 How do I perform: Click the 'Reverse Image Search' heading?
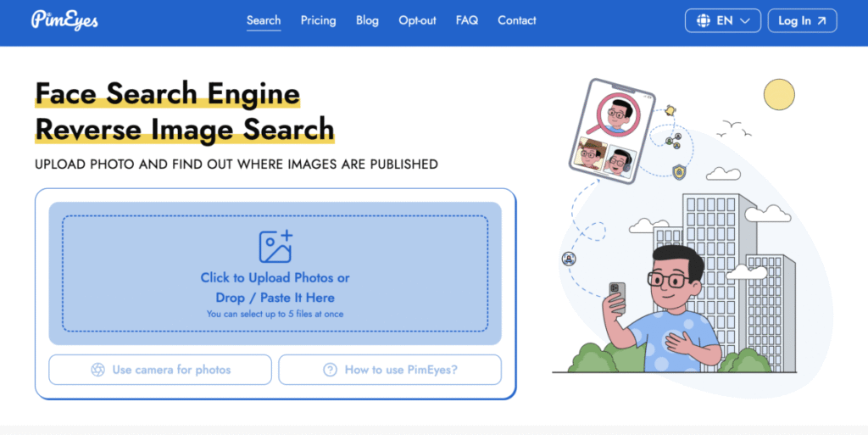click(x=185, y=129)
